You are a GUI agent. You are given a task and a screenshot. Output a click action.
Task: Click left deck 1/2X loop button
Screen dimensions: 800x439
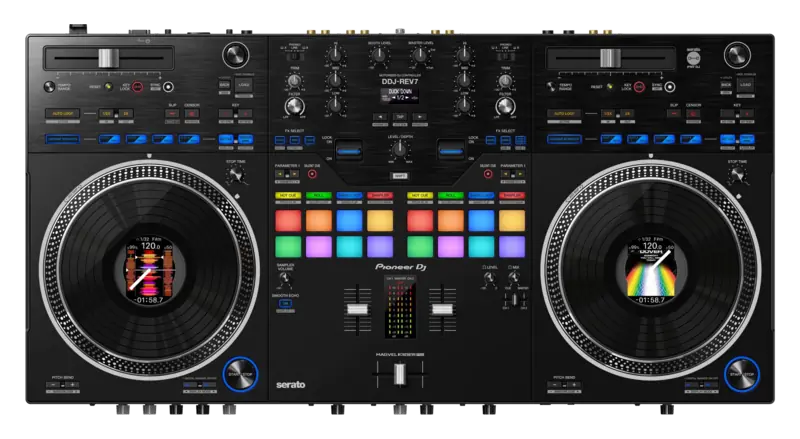(106, 113)
